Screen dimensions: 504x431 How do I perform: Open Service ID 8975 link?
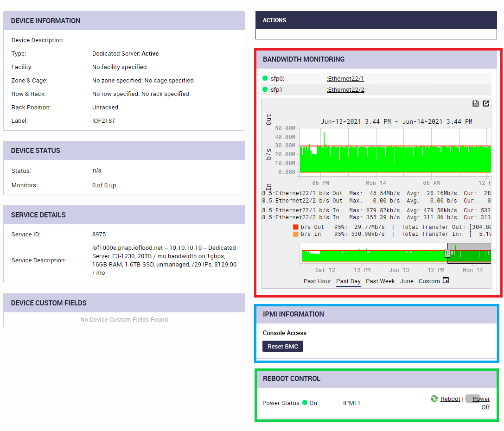pos(99,234)
